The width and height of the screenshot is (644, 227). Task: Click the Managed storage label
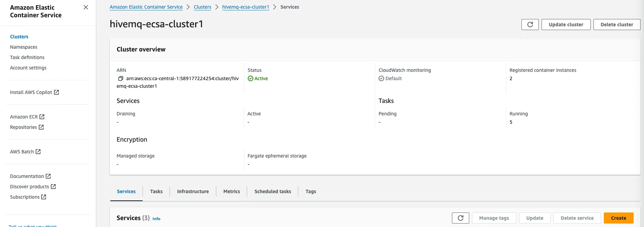(x=136, y=156)
